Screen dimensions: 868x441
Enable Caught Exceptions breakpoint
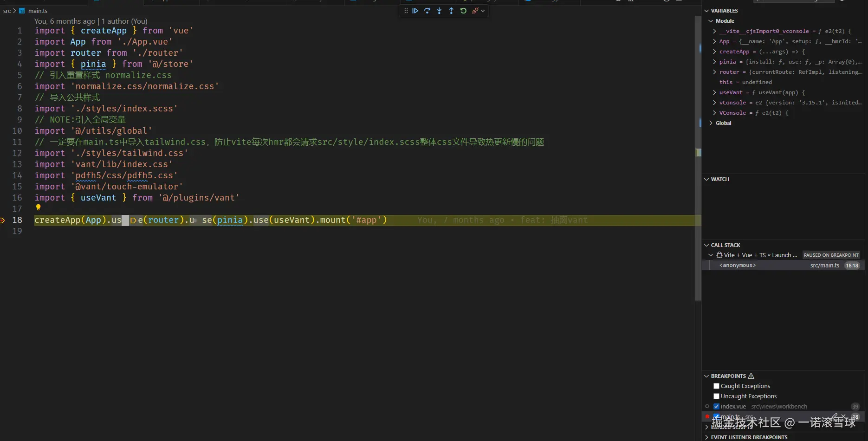[x=716, y=386]
